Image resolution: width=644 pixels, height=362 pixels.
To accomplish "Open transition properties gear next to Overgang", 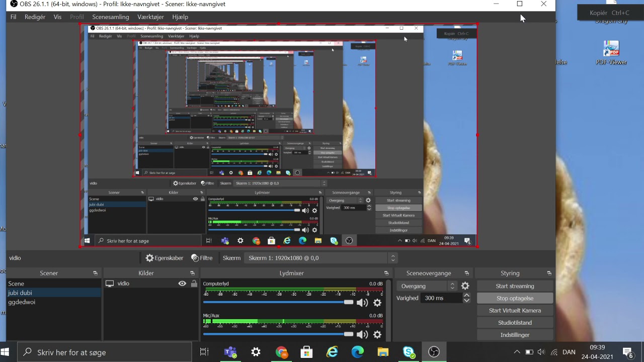I will pos(465,286).
